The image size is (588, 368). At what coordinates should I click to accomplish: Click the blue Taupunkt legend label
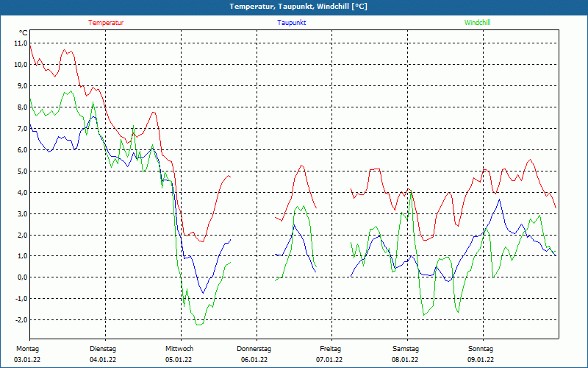(291, 23)
